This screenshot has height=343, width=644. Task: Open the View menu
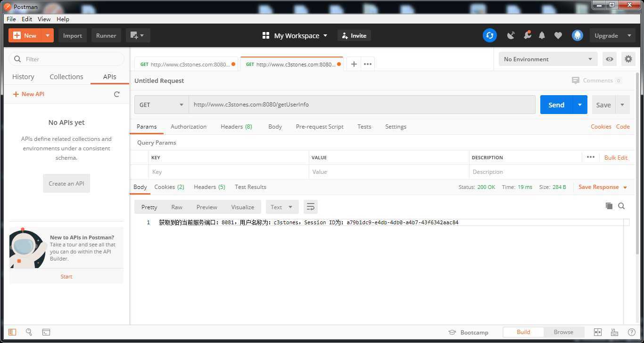(x=44, y=19)
